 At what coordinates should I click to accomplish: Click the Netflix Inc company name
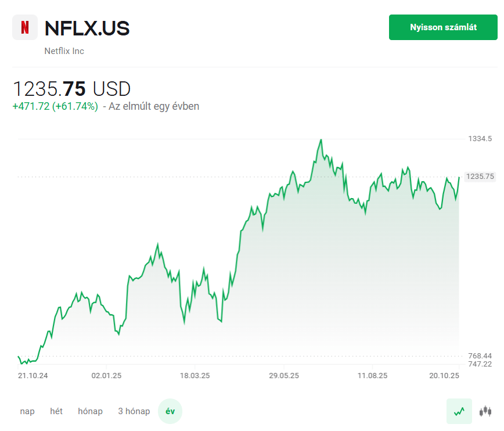tap(64, 51)
